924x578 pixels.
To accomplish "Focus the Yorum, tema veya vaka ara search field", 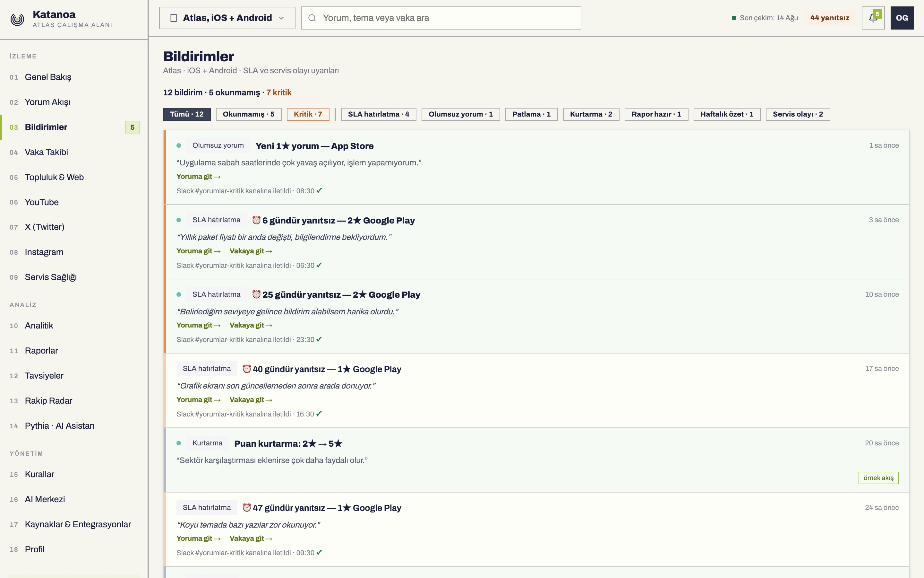I will click(x=441, y=18).
